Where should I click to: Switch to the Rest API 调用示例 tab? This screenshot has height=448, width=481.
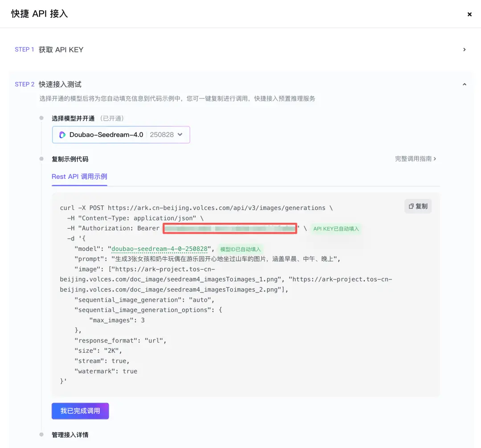coord(79,177)
